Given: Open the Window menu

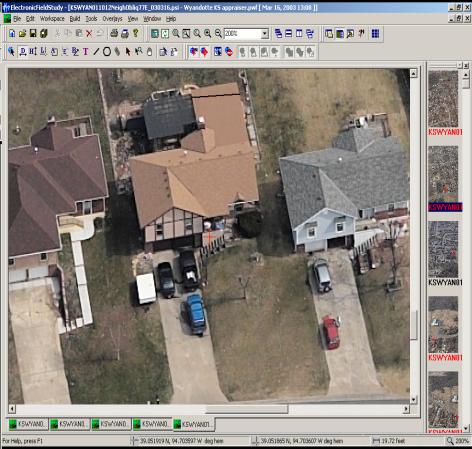Looking at the screenshot, I should tap(152, 19).
